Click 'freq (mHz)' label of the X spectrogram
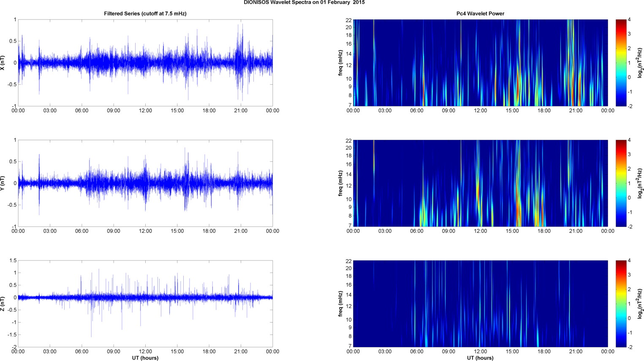644x361 pixels. pyautogui.click(x=340, y=63)
